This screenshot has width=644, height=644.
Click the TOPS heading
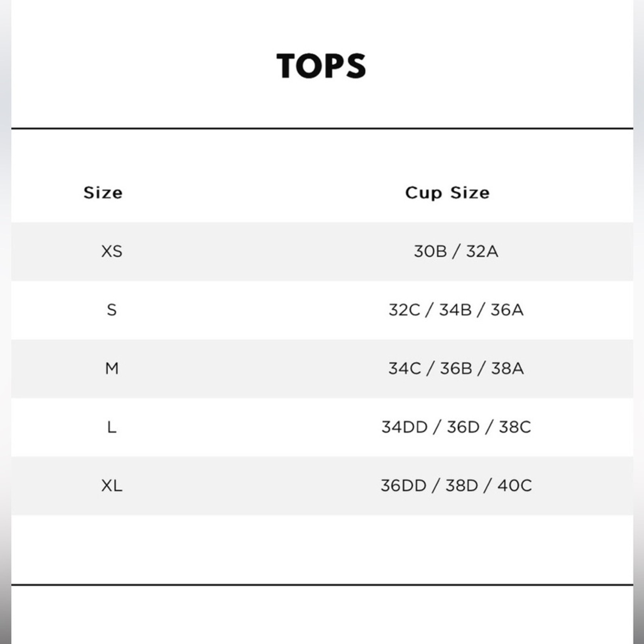pos(321,66)
